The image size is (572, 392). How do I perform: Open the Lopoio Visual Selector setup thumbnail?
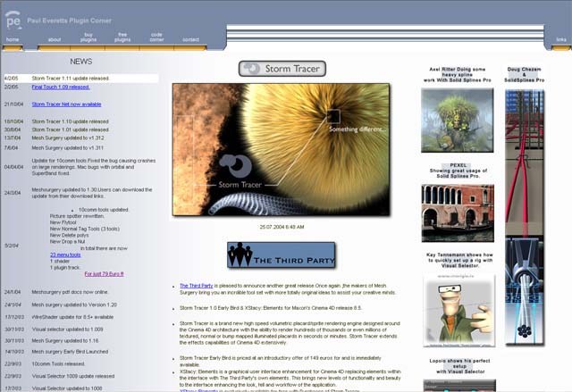459,386
